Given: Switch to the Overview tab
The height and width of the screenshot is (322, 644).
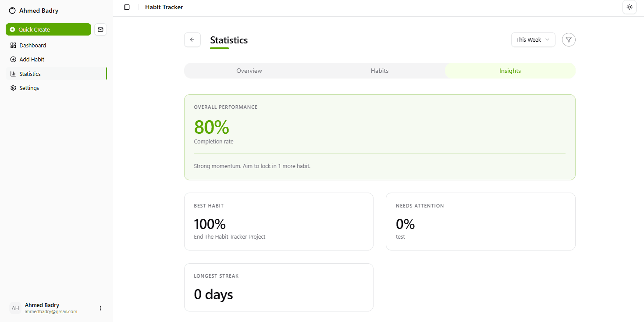Looking at the screenshot, I should click(x=249, y=71).
